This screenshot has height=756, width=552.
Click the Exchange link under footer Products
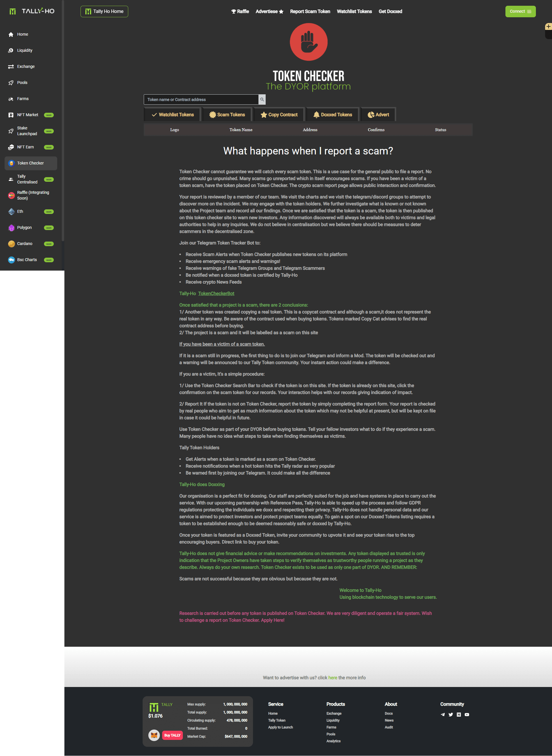(334, 713)
